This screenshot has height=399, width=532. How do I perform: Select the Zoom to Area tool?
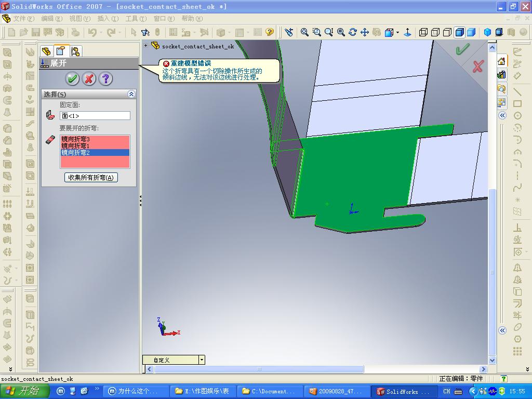pyautogui.click(x=316, y=32)
